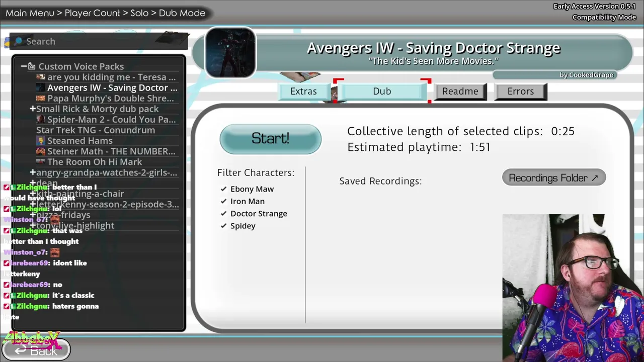This screenshot has height=362, width=644.
Task: Uncheck the Doctor Strange character filter
Action: click(x=254, y=214)
